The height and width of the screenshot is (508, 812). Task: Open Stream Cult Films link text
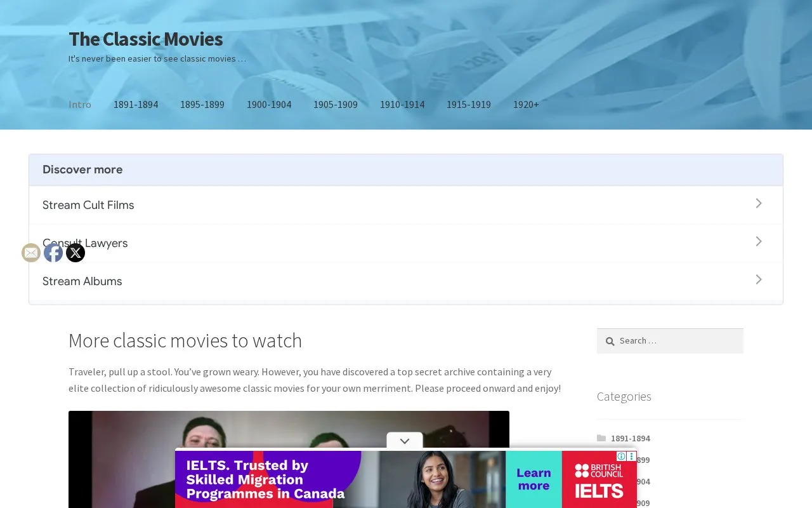88,205
